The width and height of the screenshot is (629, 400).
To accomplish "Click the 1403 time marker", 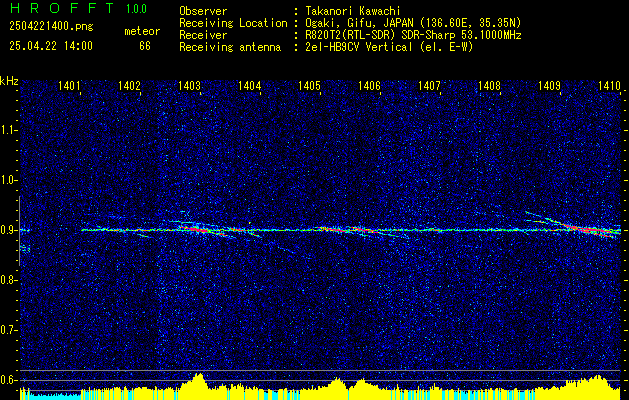I will pyautogui.click(x=189, y=85).
